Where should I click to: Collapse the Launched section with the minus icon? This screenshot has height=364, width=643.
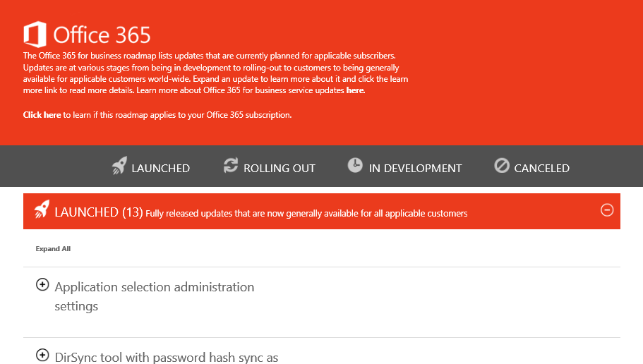coord(606,210)
